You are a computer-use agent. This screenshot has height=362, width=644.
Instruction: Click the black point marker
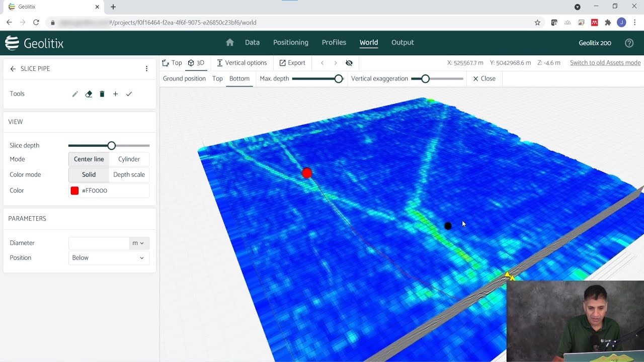[448, 226]
